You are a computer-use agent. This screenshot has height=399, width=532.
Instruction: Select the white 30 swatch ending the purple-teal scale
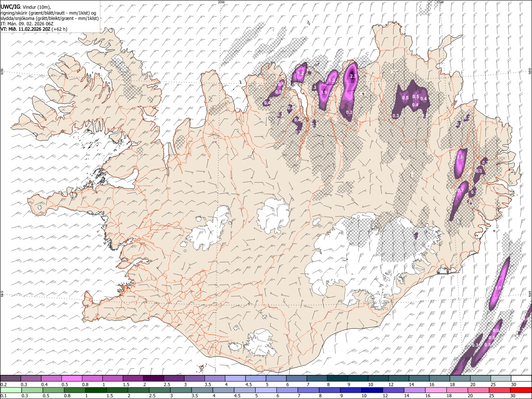coord(521,378)
